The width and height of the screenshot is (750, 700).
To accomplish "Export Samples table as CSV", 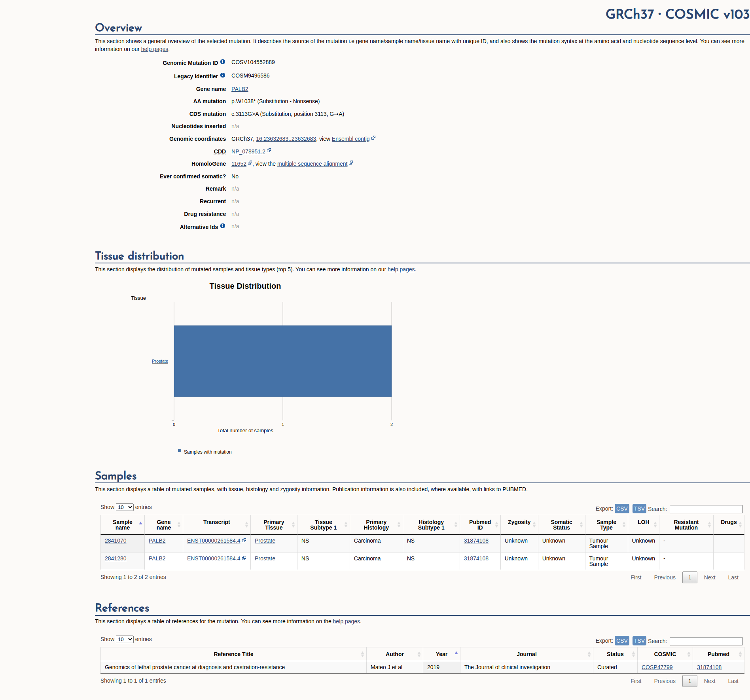I will click(622, 509).
